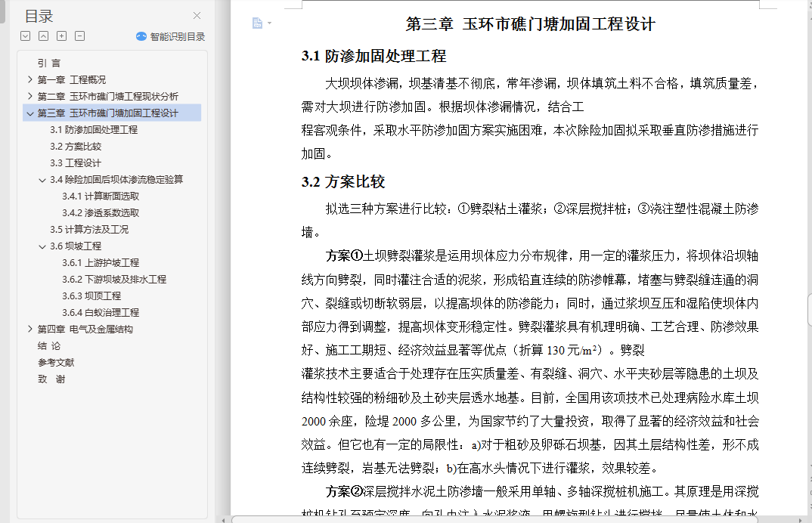Image resolution: width=812 pixels, height=523 pixels.
Task: Collapse 3.6 坝坡工程 chevron
Action: (x=42, y=246)
